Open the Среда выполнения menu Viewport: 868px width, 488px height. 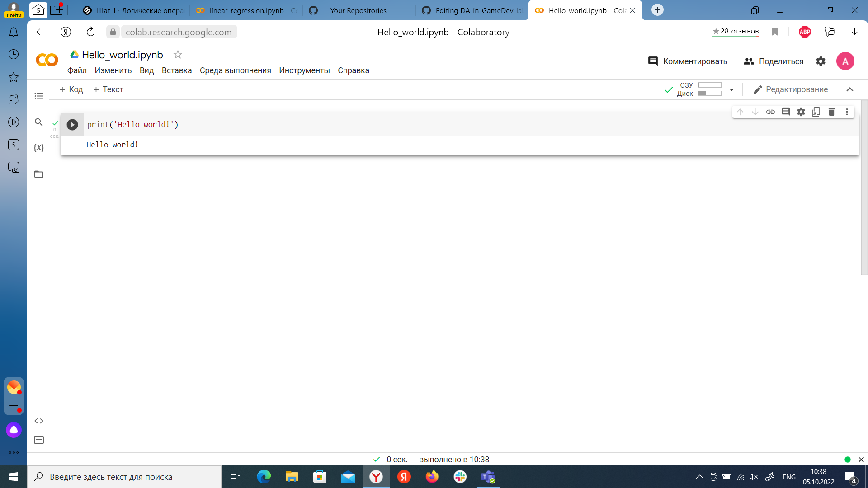[x=235, y=70]
